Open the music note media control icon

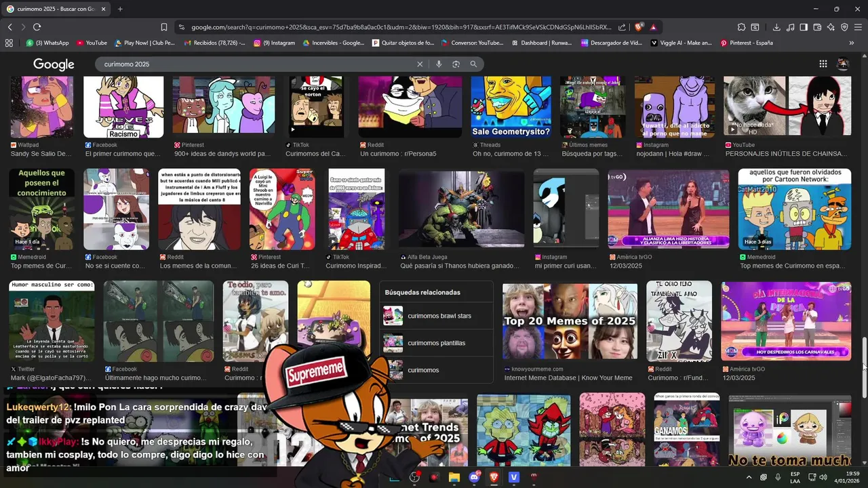tap(790, 27)
